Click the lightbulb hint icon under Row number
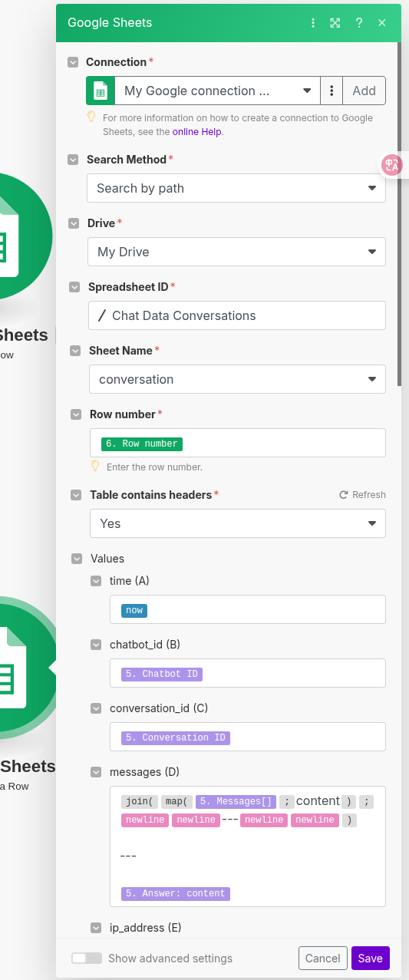The width and height of the screenshot is (409, 980). tap(95, 466)
